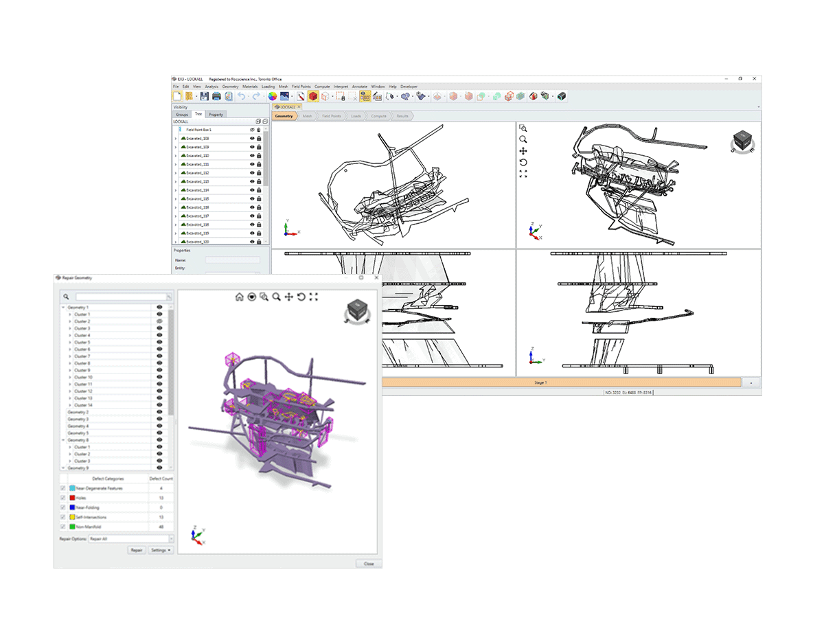Click the yellow Self-Intersections color swatch
The height and width of the screenshot is (644, 824).
coord(72,517)
